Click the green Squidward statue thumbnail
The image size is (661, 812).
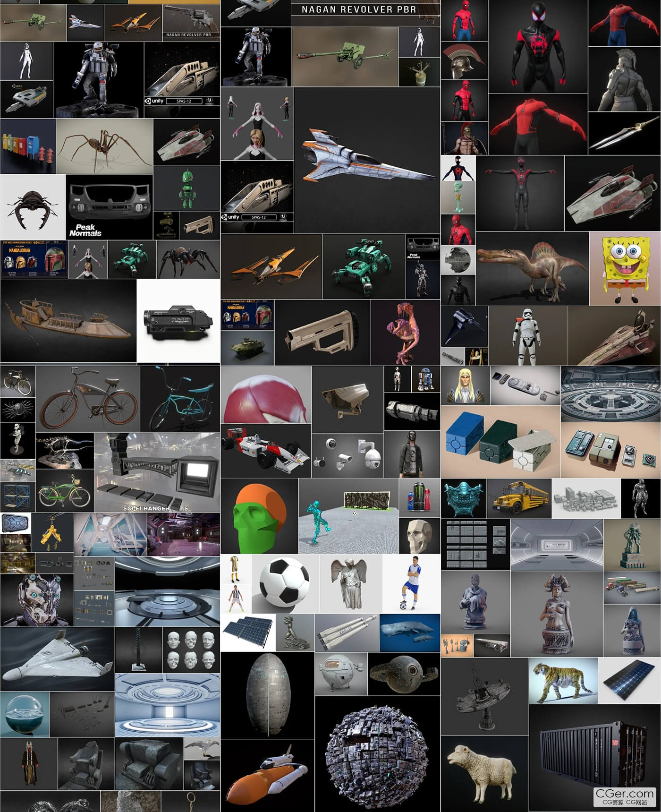tap(458, 197)
